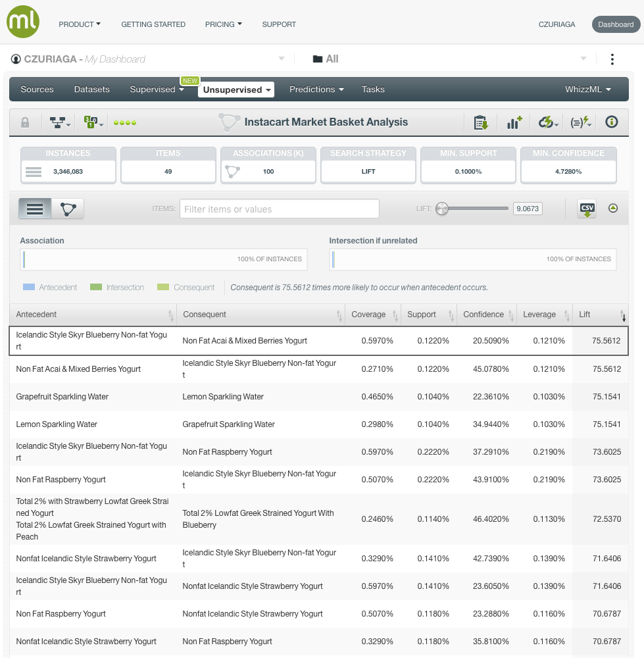This screenshot has height=658, width=644.
Task: Click the privacy lock icon
Action: (25, 122)
